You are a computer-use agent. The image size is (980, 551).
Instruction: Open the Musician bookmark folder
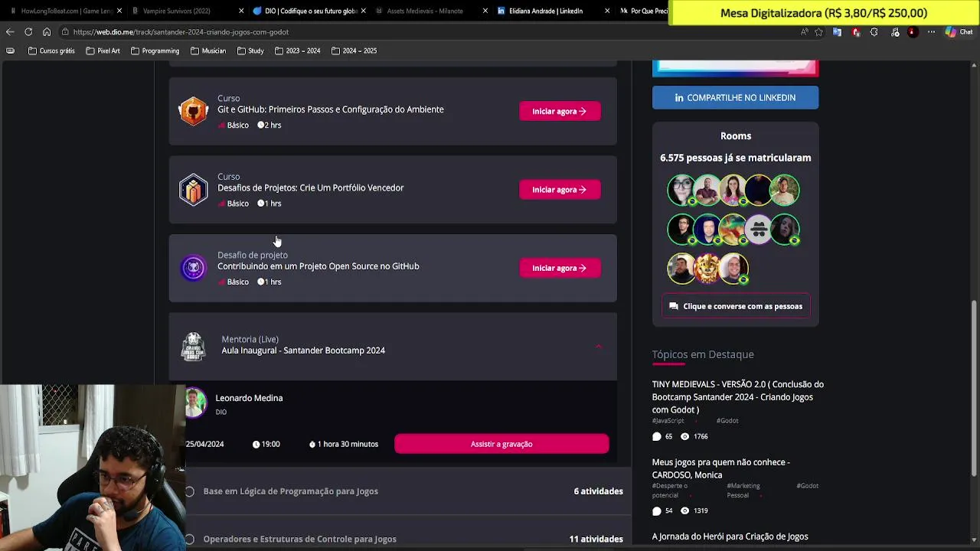tap(208, 51)
